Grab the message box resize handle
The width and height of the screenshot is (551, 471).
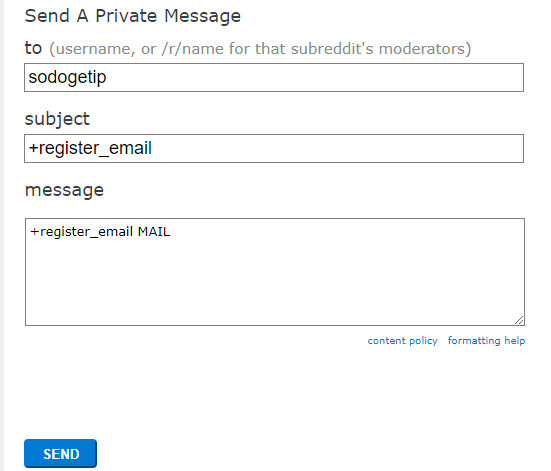tap(519, 320)
